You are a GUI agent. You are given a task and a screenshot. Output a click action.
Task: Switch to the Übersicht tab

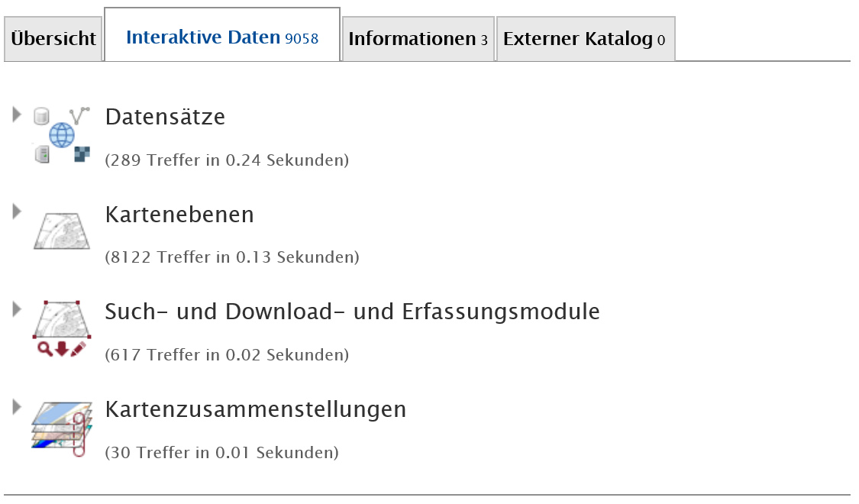click(53, 39)
